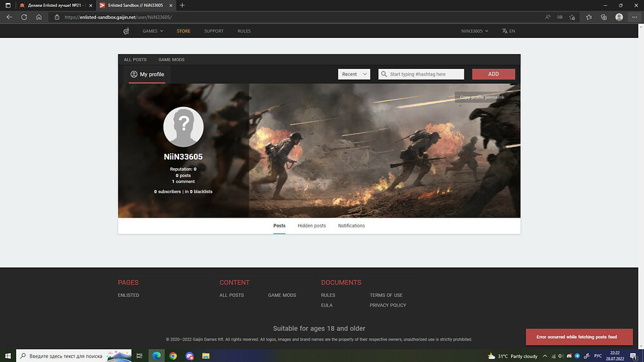Open the GAMES dropdown menu
The height and width of the screenshot is (362, 644).
pyautogui.click(x=153, y=31)
